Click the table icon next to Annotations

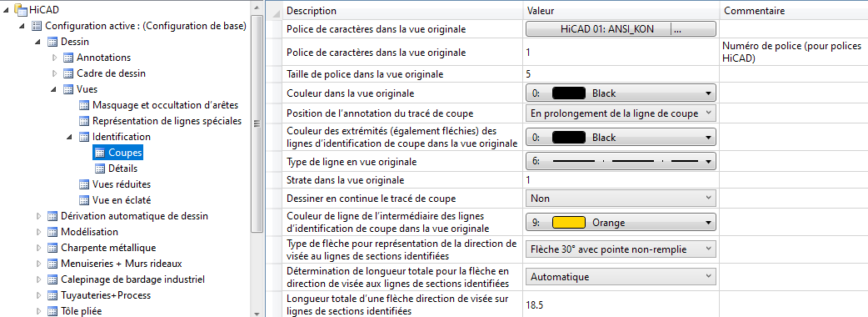[68, 58]
